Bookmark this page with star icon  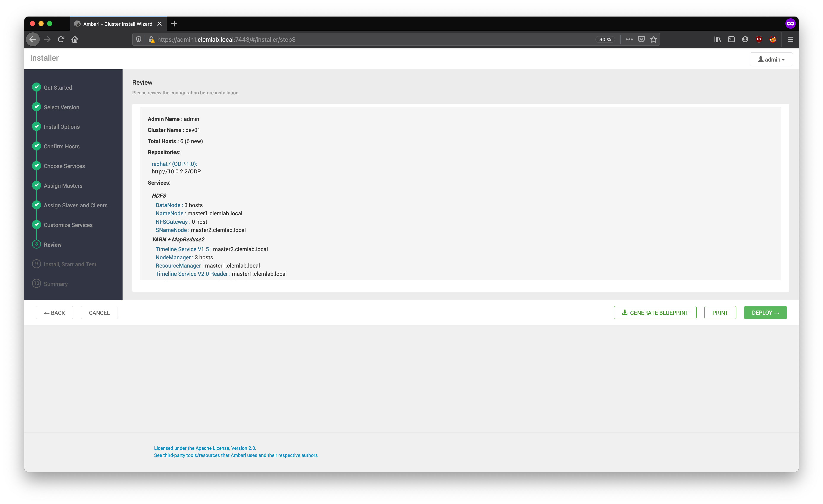(653, 39)
